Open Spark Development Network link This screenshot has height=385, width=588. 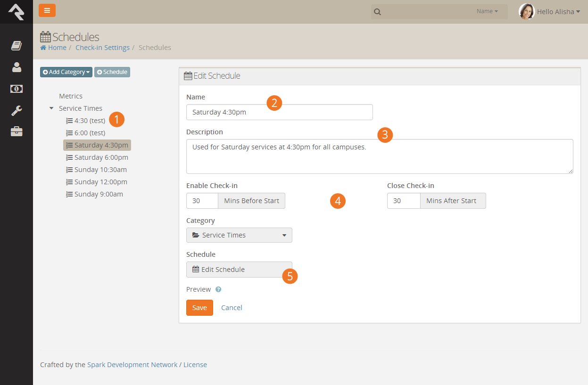click(x=133, y=365)
